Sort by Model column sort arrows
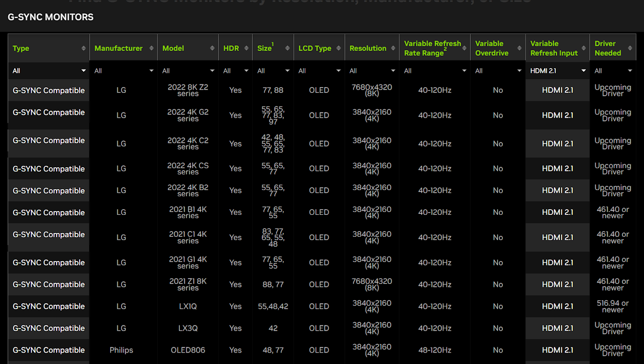Viewport: 644px width, 364px height. [212, 48]
